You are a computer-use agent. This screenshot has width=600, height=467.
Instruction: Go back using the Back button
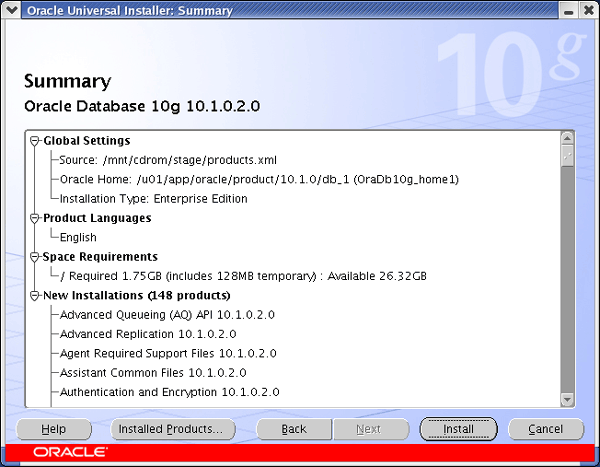click(x=294, y=429)
